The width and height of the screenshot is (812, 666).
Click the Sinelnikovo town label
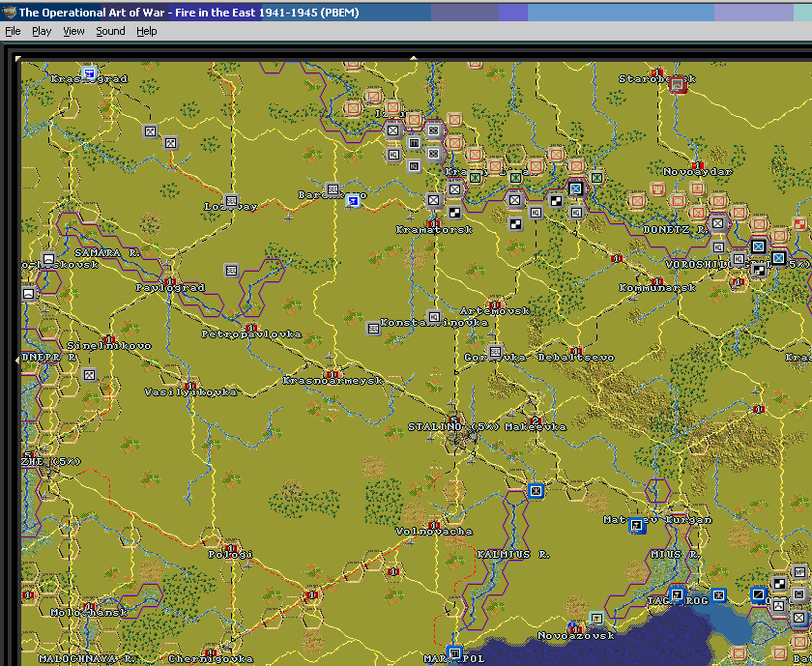109,346
